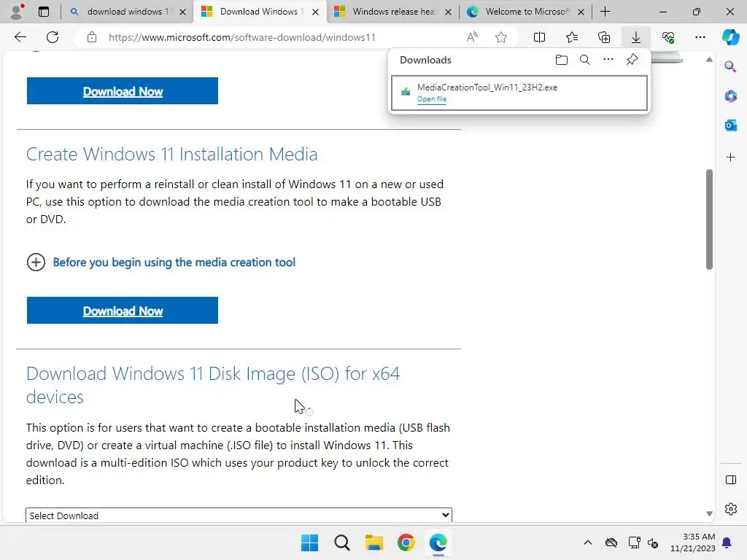Go back to the previous page
This screenshot has width=747, height=560.
[20, 37]
